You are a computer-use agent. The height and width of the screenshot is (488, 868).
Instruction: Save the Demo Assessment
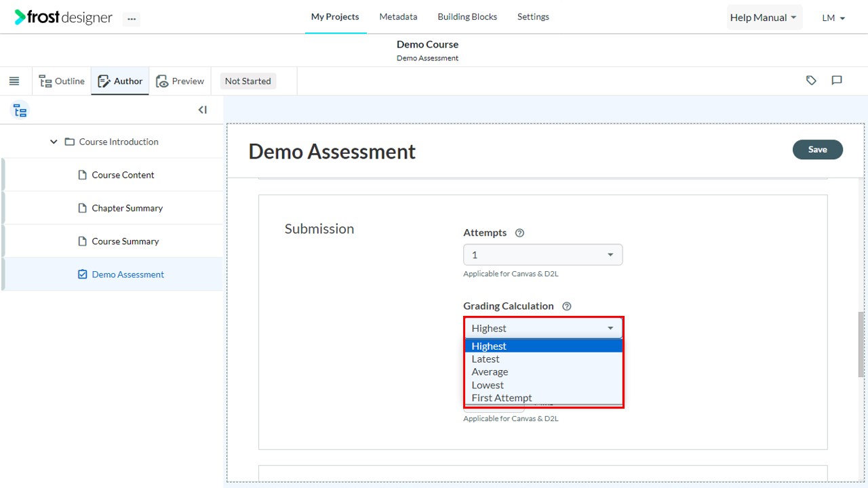pos(818,150)
